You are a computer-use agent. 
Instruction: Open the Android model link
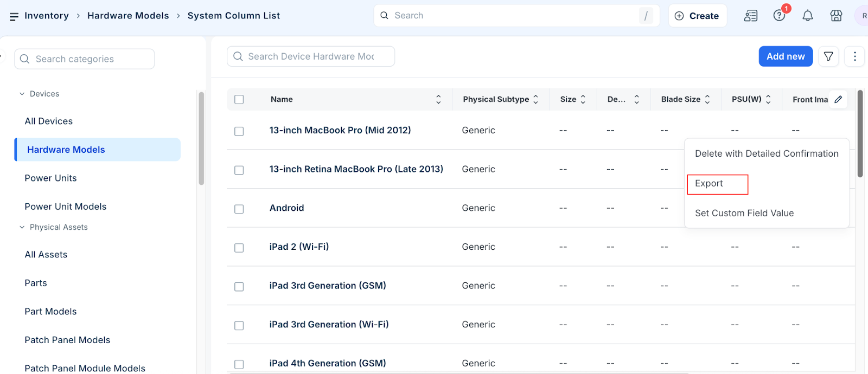tap(286, 208)
